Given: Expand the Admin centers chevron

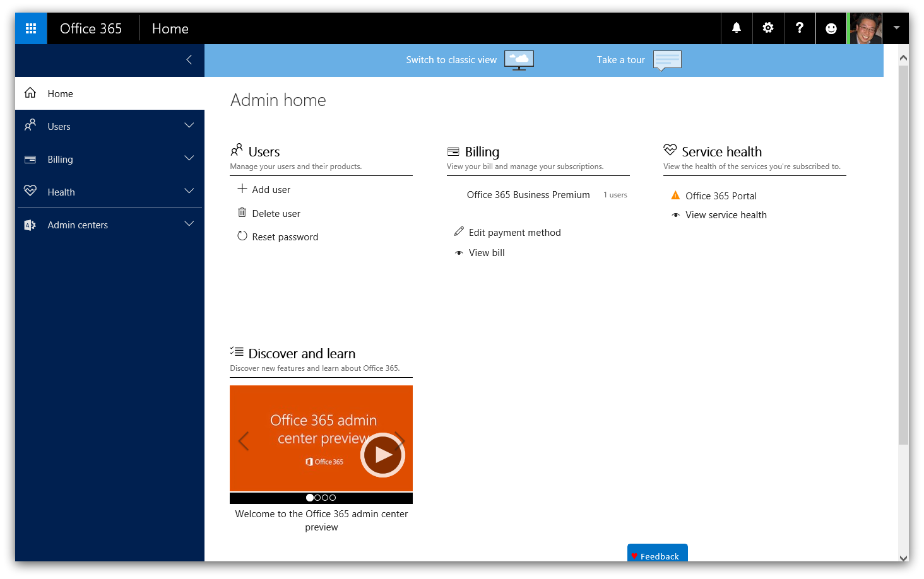Looking at the screenshot, I should tap(189, 224).
